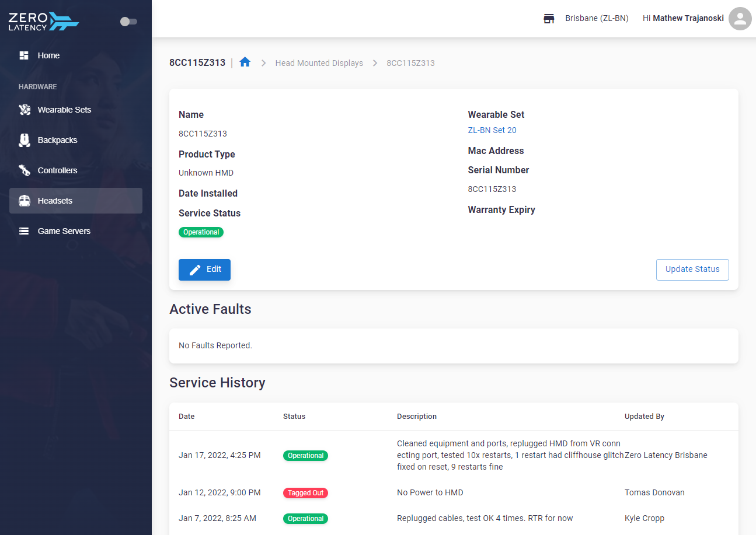Click the Active Faults heading
The image size is (756, 535).
210,309
